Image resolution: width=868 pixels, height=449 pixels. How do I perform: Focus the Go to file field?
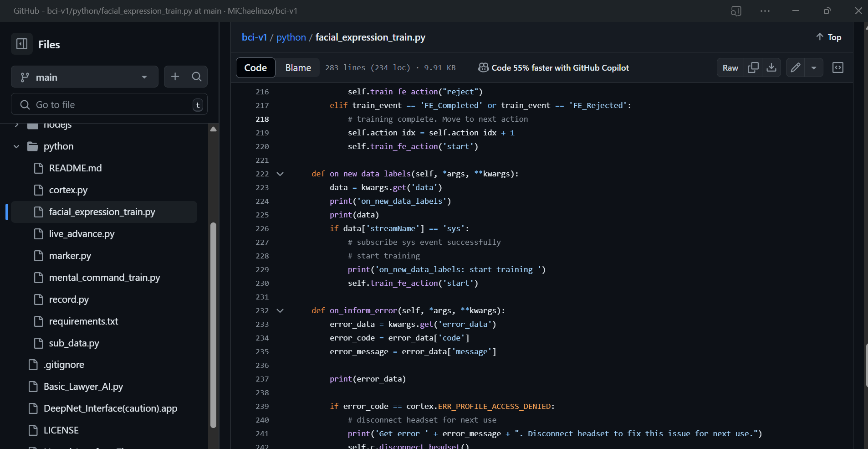coord(109,104)
